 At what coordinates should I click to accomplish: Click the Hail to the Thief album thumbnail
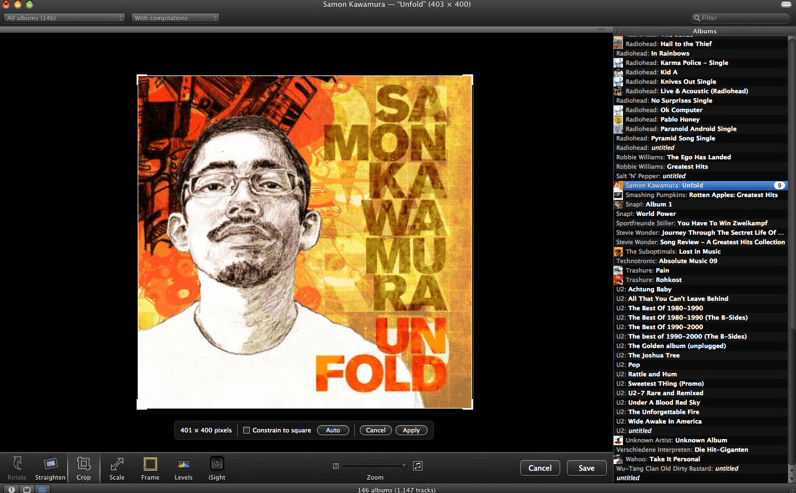(618, 44)
